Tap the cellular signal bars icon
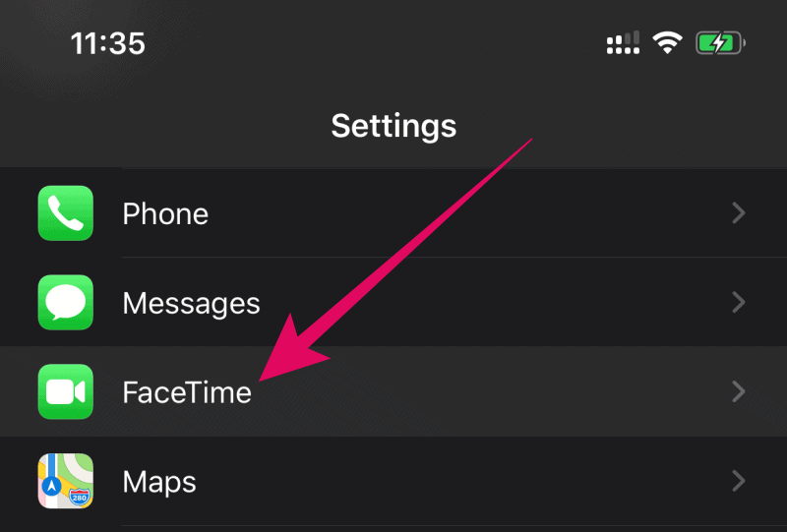The height and width of the screenshot is (532, 787). coord(623,42)
